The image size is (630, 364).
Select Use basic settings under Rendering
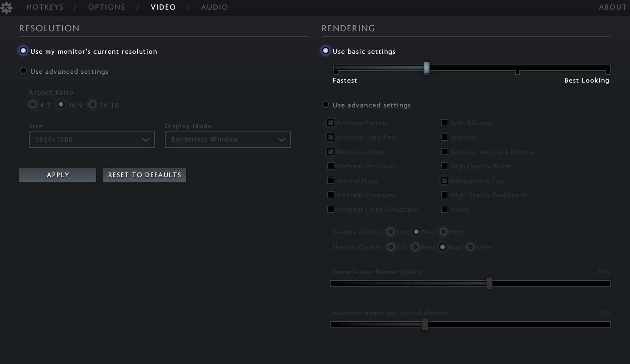(x=326, y=51)
